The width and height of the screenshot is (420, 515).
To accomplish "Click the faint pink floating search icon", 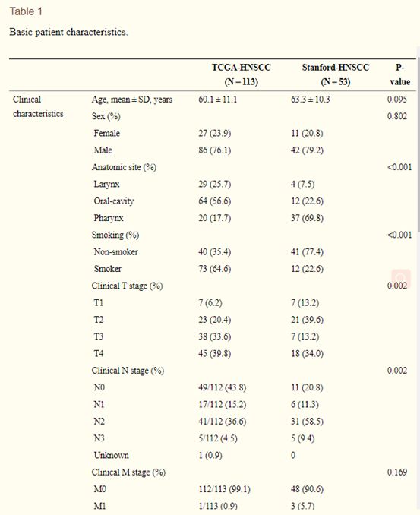I will pyautogui.click(x=401, y=280).
